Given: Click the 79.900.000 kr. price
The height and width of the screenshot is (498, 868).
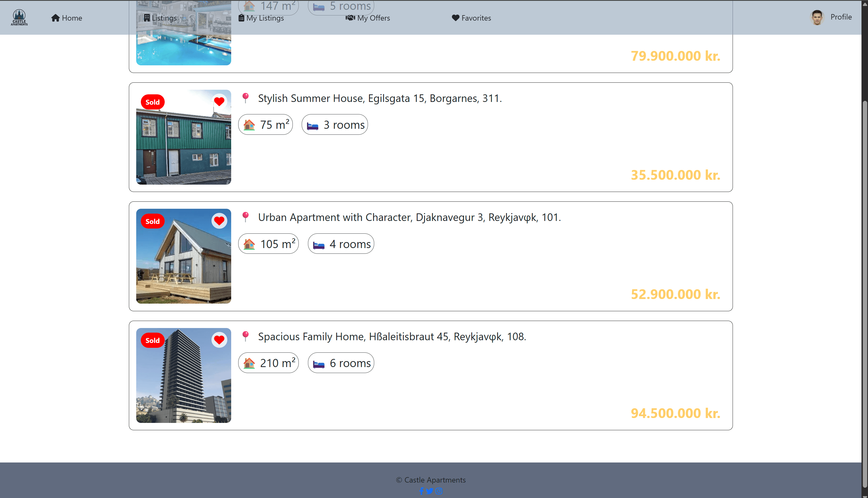Looking at the screenshot, I should pos(676,56).
